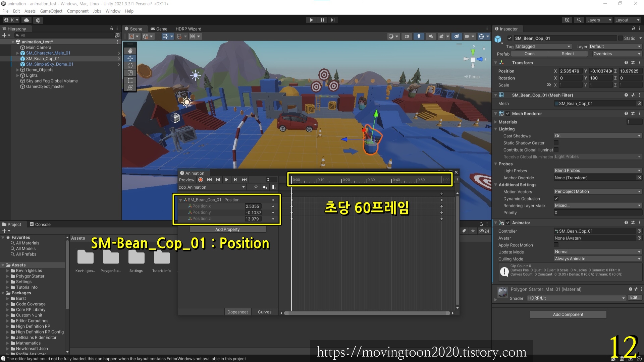
Task: Collapse SM_Bean_Cop_01 : Position property
Action: pos(181,200)
